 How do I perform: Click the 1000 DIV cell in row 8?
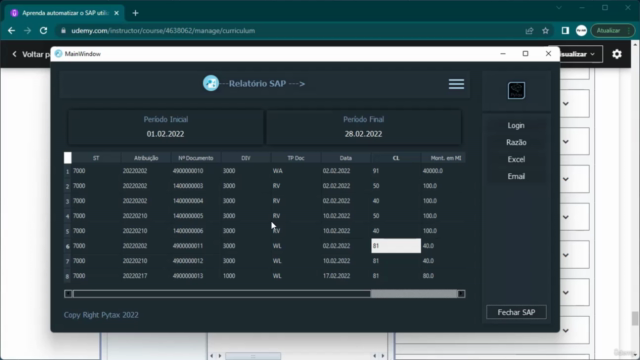pos(246,276)
